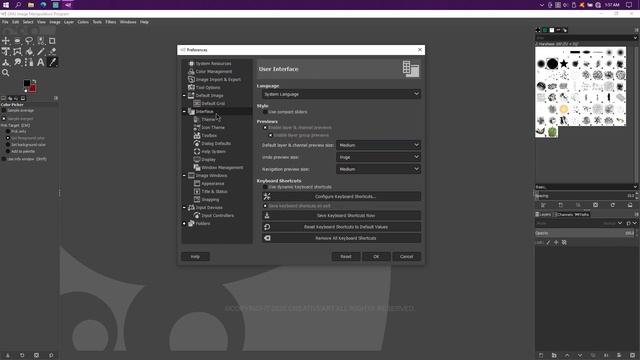Viewport: 640px width, 360px height.
Task: Open the Edit menu
Action: tap(16, 22)
